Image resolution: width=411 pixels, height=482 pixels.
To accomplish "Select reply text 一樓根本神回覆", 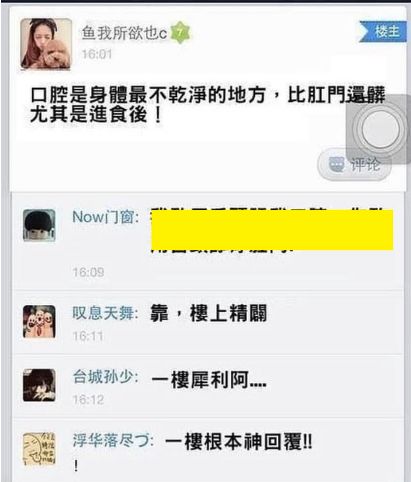I will point(239,442).
